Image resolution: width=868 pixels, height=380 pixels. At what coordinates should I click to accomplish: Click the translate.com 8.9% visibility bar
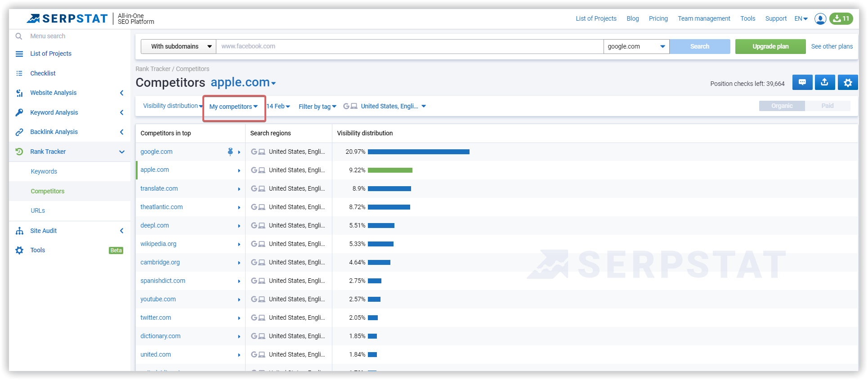[389, 189]
